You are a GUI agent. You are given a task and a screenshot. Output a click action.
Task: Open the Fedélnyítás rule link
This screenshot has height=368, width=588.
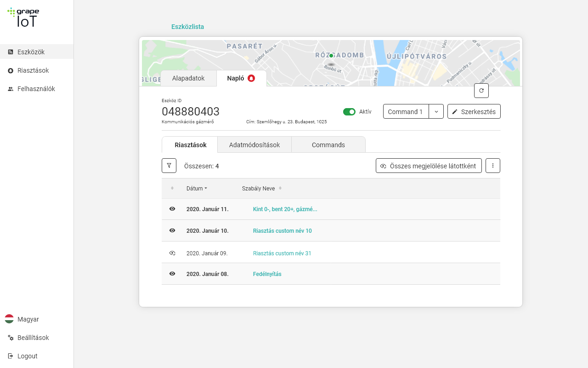(x=267, y=274)
